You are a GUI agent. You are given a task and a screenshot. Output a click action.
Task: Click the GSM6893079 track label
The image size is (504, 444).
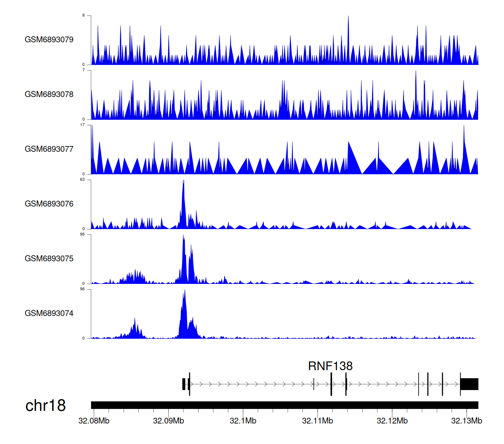coord(49,40)
